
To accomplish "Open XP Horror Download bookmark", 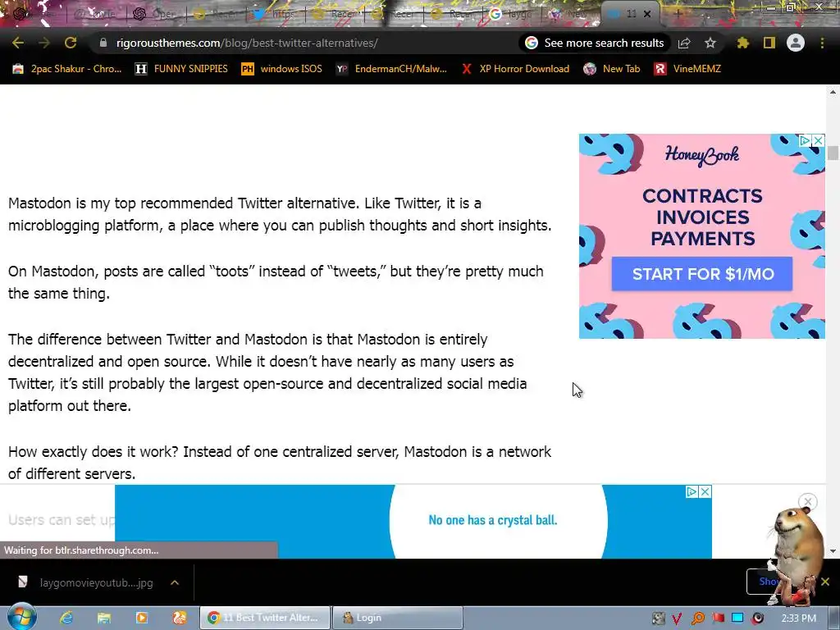I will (x=515, y=69).
